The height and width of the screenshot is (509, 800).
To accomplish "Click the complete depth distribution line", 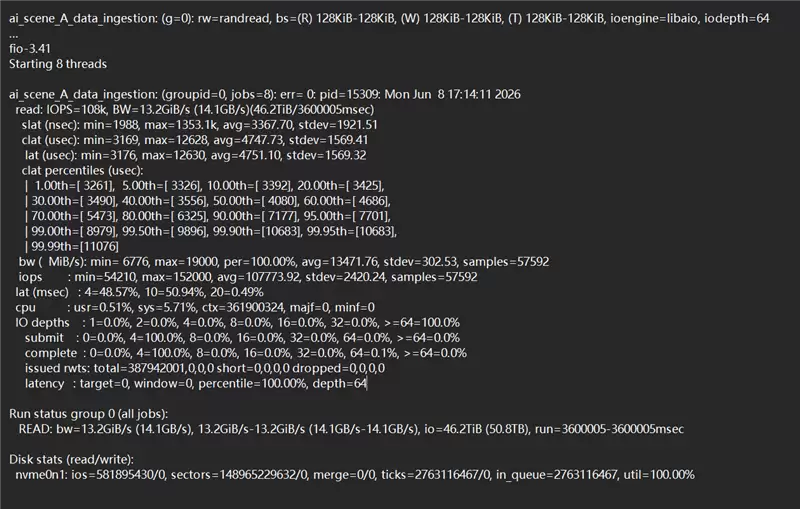I will pos(245,353).
